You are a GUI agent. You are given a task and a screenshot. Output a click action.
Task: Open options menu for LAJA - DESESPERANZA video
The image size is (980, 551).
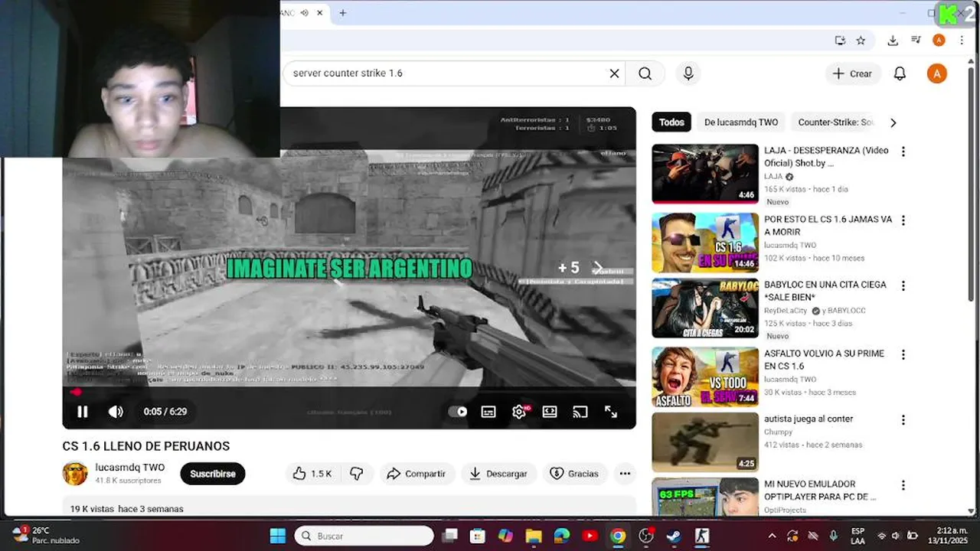(903, 152)
